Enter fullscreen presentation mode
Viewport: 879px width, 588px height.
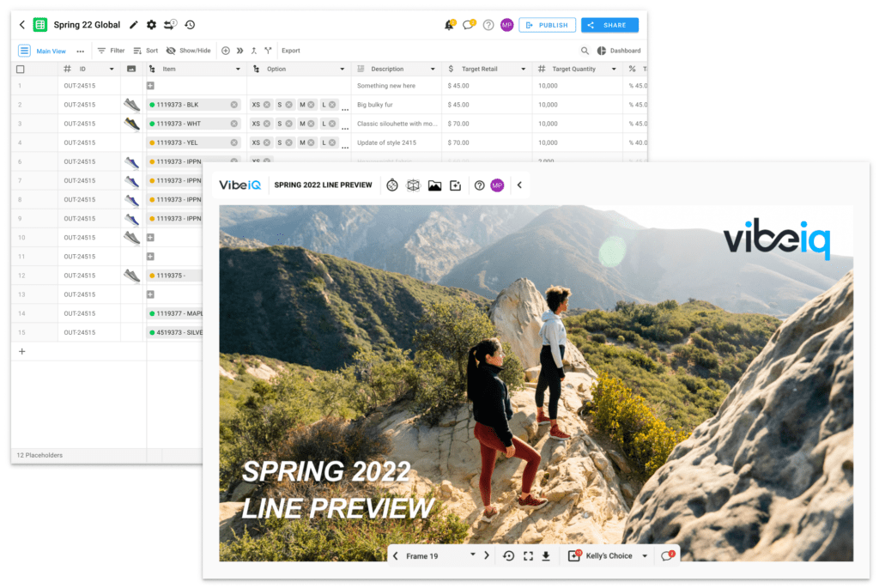point(528,556)
